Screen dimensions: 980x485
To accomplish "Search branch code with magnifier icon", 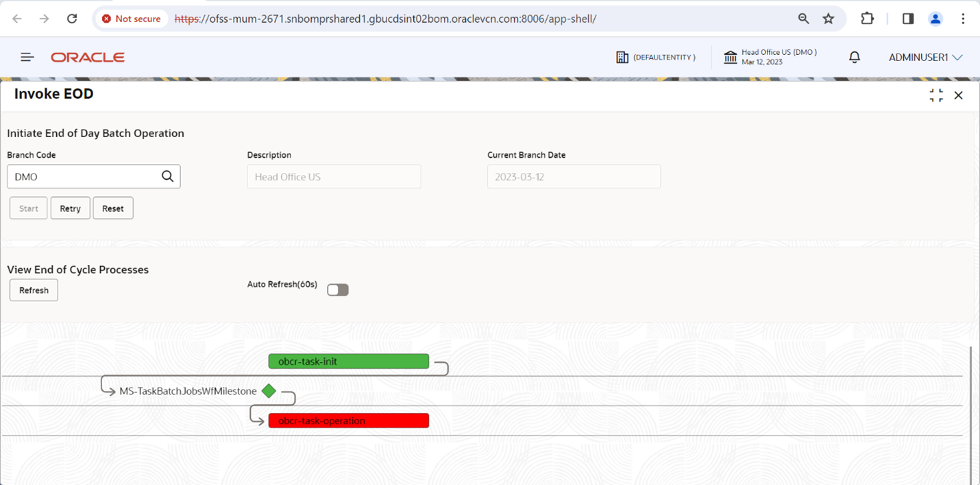I will pos(167,176).
